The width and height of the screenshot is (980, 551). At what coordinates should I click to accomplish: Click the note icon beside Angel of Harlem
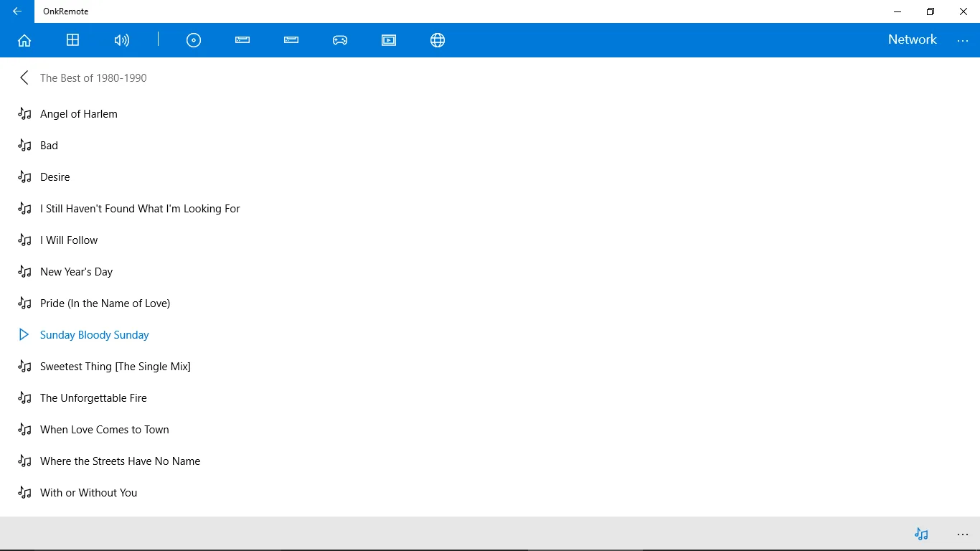pos(24,114)
